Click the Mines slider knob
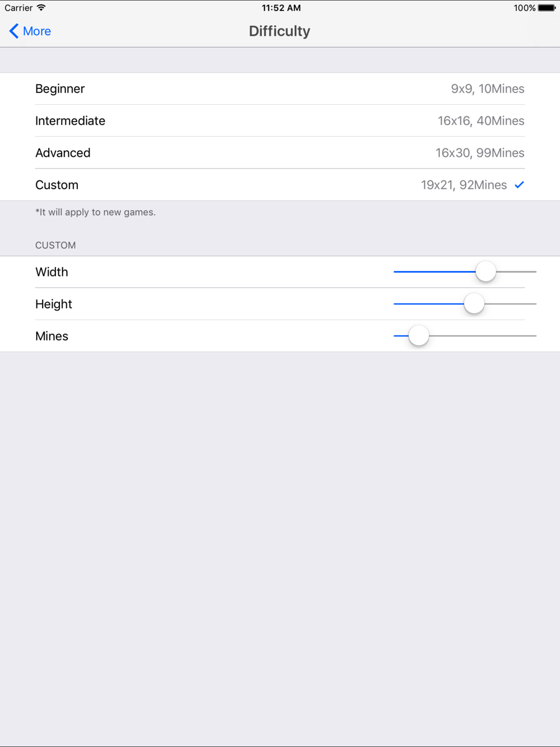The image size is (560, 747). pos(418,336)
